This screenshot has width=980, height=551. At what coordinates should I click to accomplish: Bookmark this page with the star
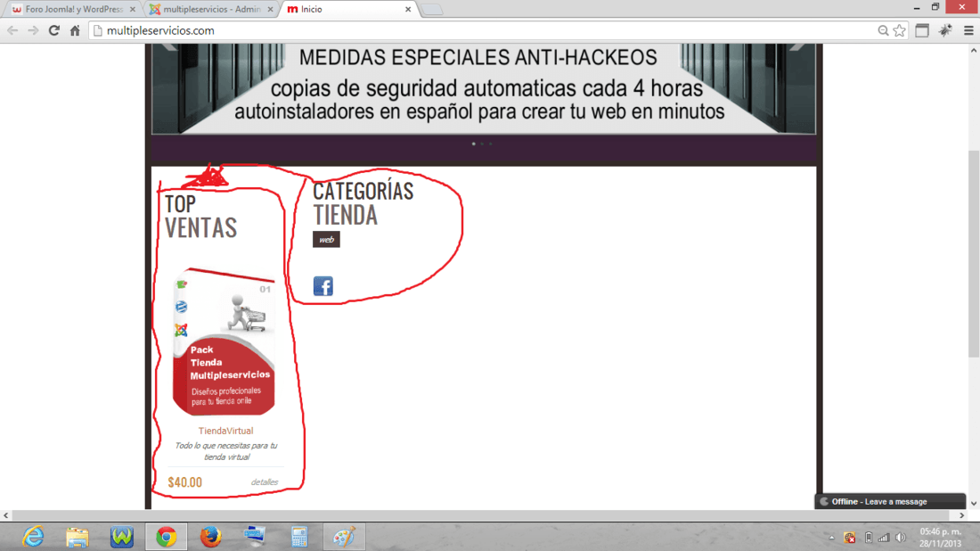(900, 30)
